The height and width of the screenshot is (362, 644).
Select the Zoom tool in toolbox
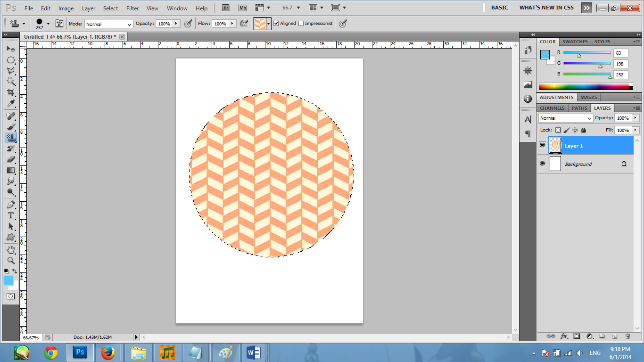pos(11,260)
